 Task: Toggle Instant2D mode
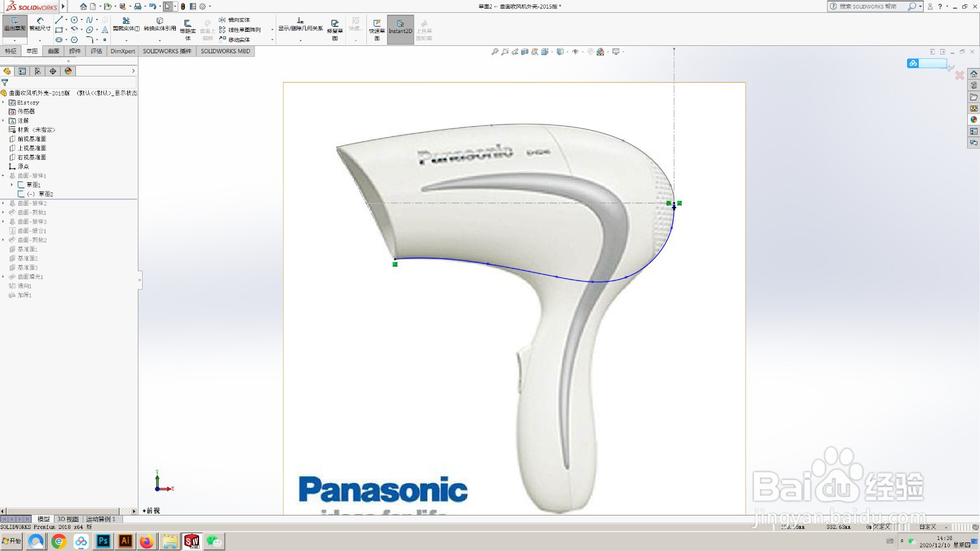point(401,28)
